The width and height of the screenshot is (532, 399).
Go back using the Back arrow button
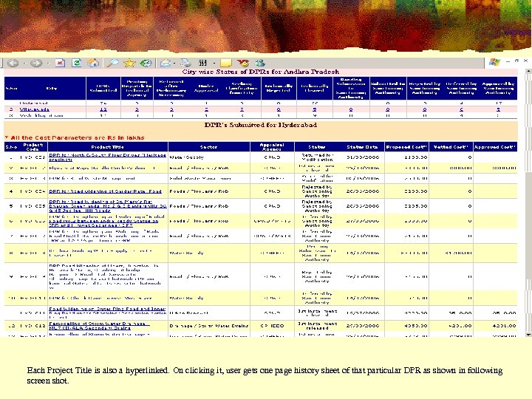pyautogui.click(x=13, y=63)
